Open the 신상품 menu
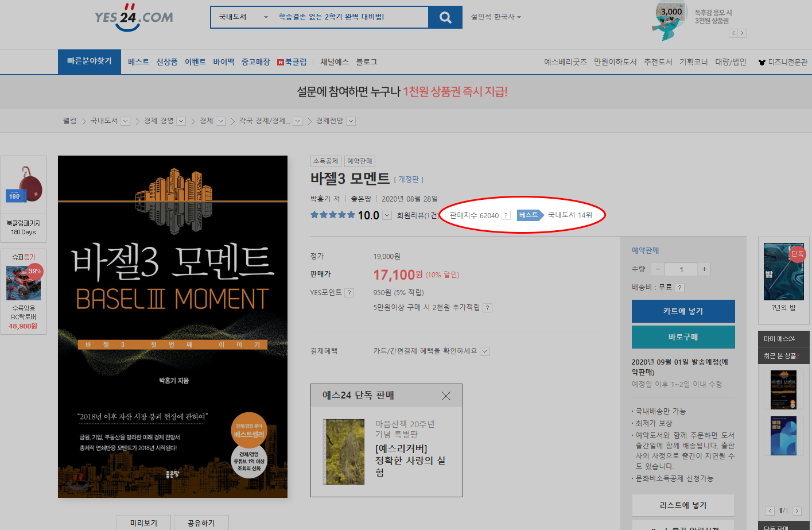The height and width of the screenshot is (530, 812). (x=167, y=62)
